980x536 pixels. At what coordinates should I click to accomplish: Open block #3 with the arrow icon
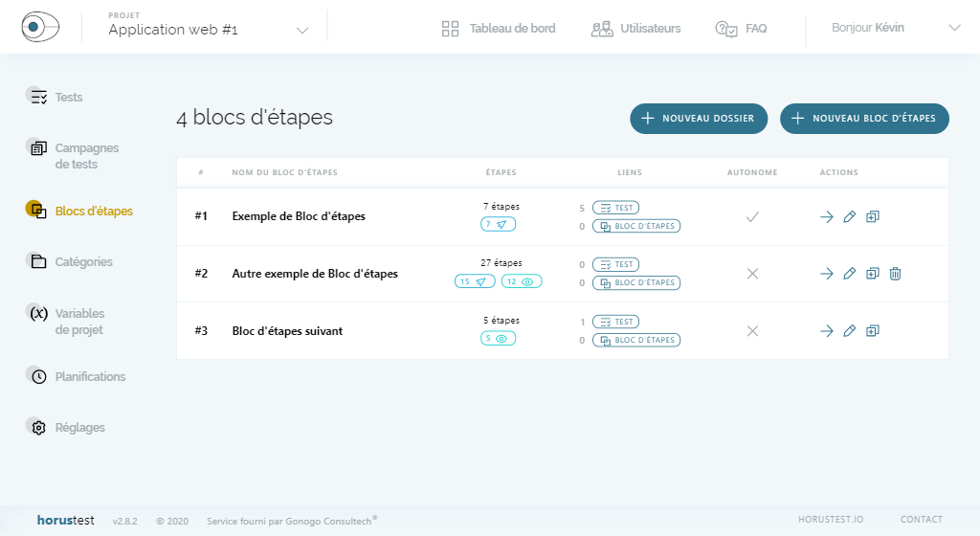pyautogui.click(x=827, y=331)
